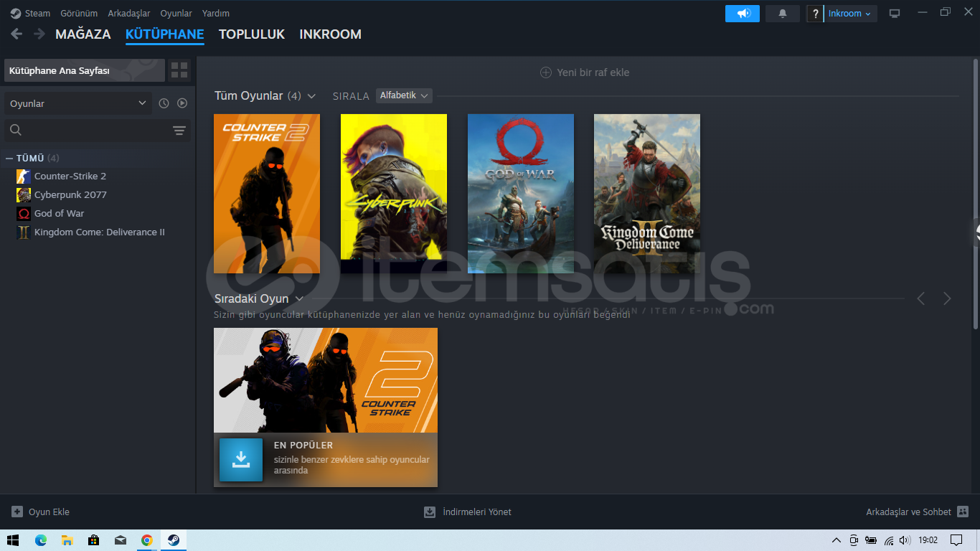The image size is (980, 551).
Task: Open the announcements megaphone button
Action: click(x=743, y=14)
